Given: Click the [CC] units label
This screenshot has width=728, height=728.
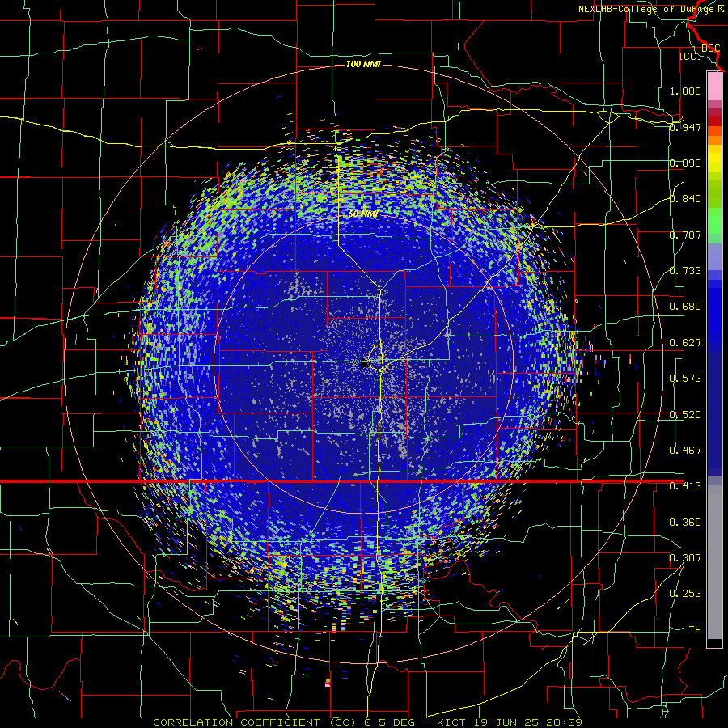Looking at the screenshot, I should coord(691,56).
